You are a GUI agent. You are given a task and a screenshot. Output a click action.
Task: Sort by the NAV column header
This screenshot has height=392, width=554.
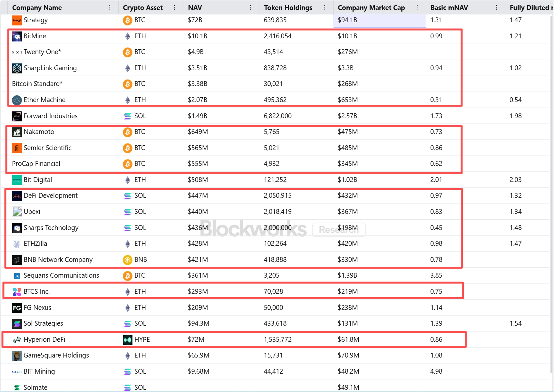click(x=195, y=8)
